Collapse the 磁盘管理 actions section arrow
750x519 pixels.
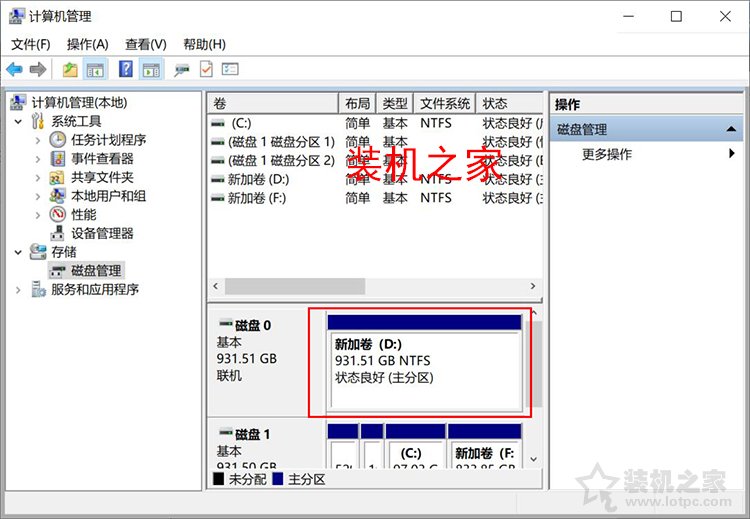click(731, 129)
